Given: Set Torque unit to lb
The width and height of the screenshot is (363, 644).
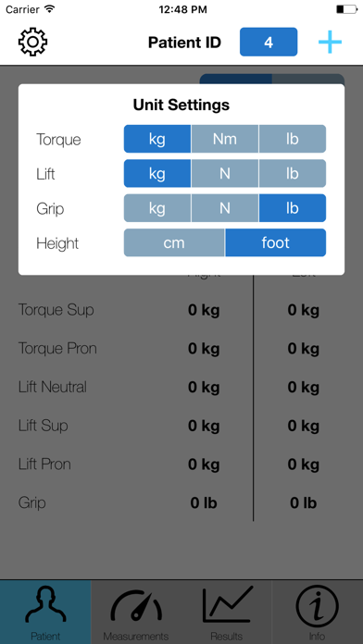Looking at the screenshot, I should [x=293, y=139].
